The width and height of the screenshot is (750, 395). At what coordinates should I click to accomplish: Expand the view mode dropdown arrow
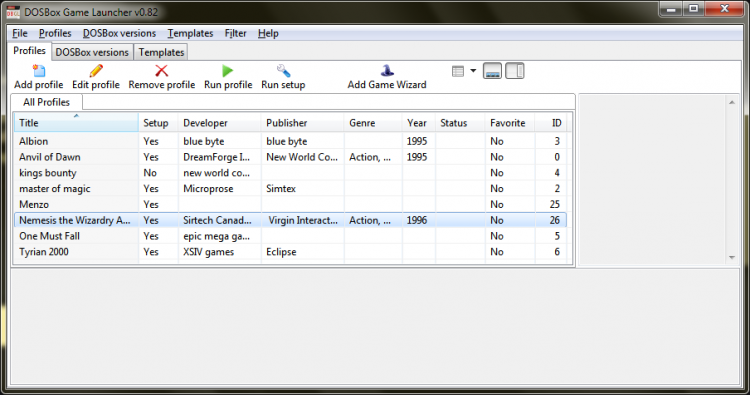[x=473, y=71]
